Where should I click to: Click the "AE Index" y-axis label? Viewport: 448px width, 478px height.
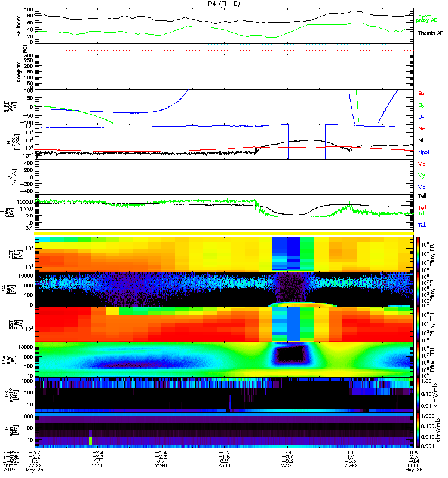(x=19, y=26)
